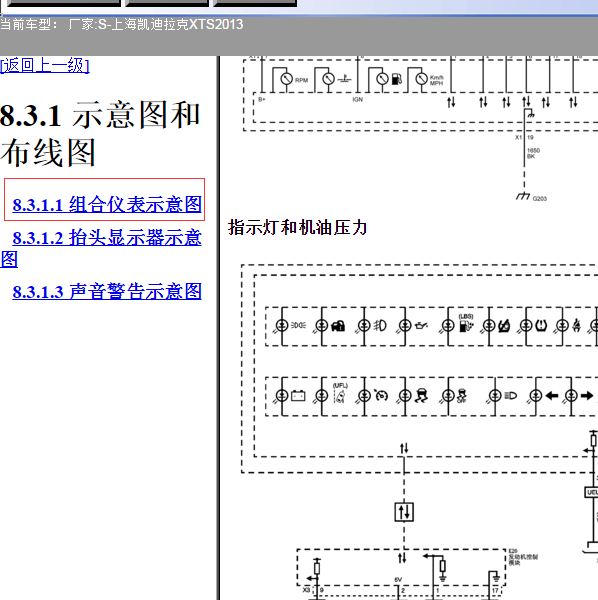The height and width of the screenshot is (600, 598).
Task: Open the 8.3.1.1 组合仪表示意图 link
Action: point(107,204)
